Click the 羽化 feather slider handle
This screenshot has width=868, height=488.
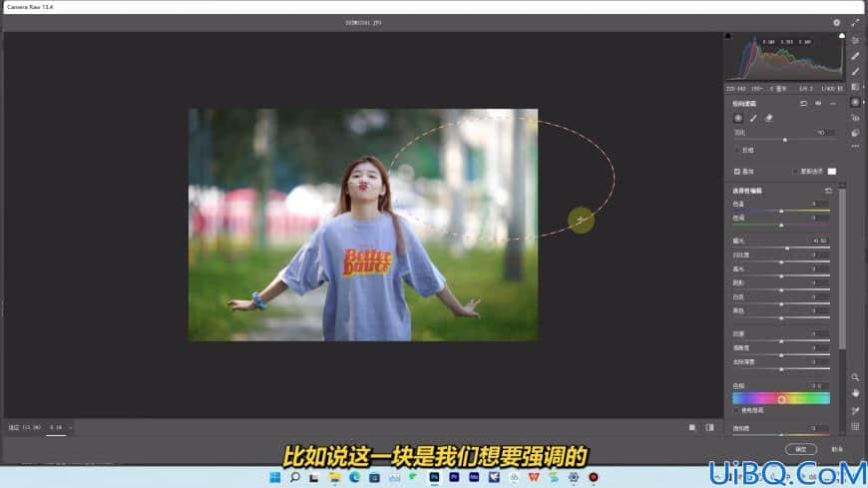pos(785,140)
